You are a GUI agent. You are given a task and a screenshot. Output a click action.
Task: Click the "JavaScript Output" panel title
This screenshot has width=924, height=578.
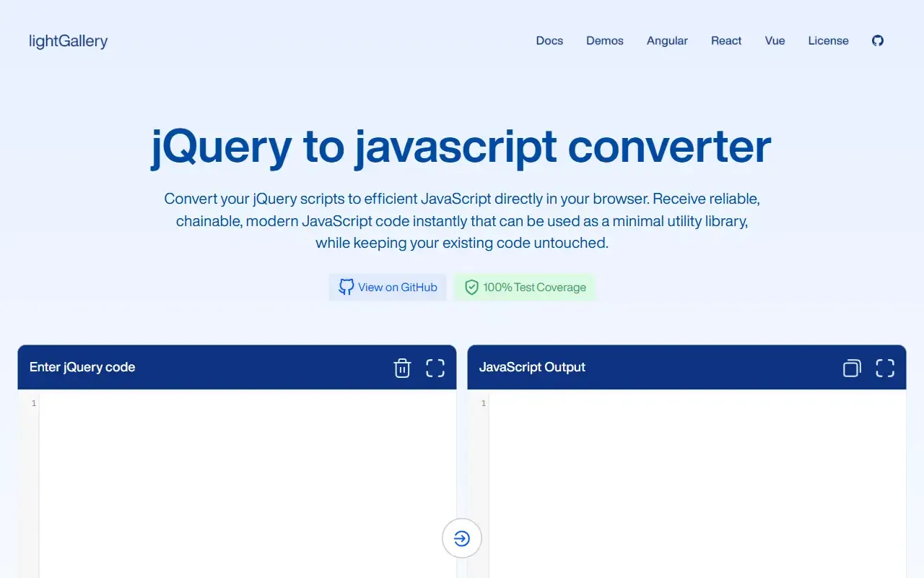(x=532, y=367)
